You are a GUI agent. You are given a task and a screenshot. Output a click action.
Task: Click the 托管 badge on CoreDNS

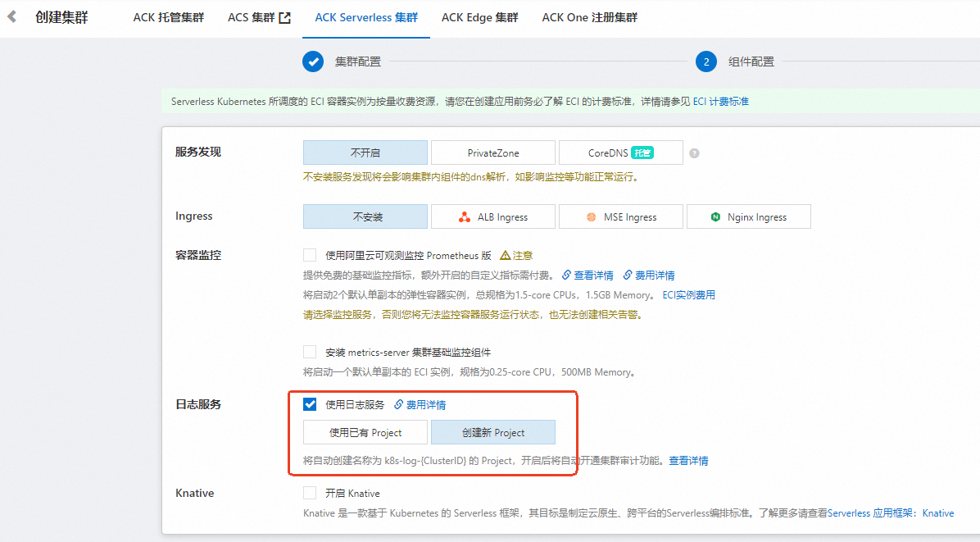point(642,153)
